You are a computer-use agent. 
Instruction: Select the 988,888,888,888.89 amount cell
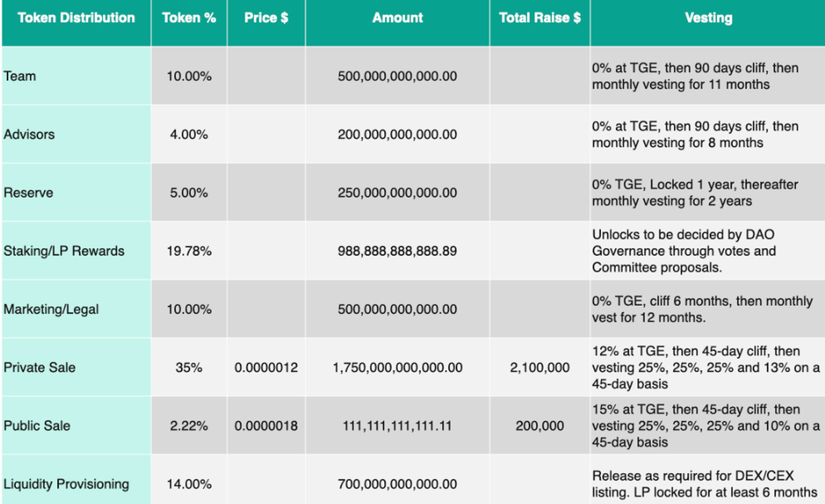coord(397,251)
